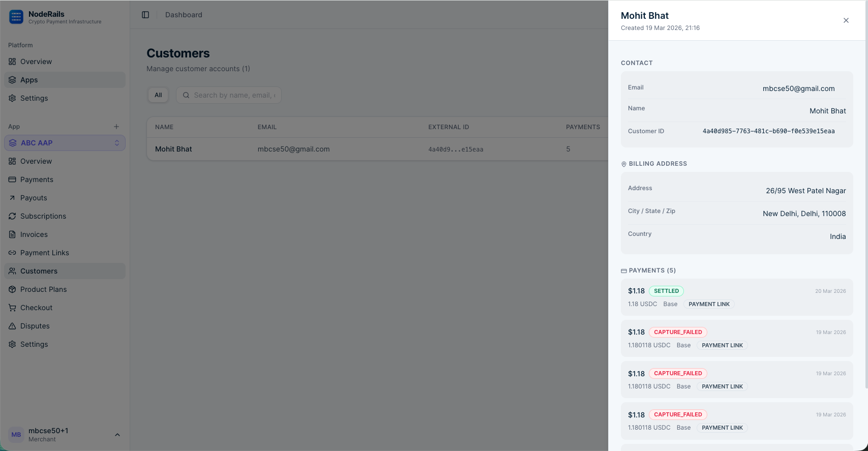
Task: Open Subscriptions in the sidebar
Action: click(43, 216)
